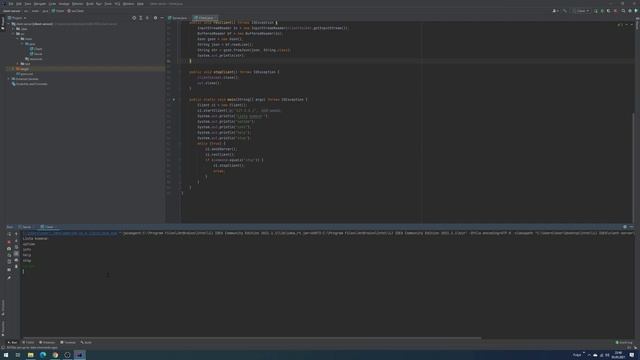This screenshot has height=360, width=640.
Task: Collapse the main folder
Action: 18,39
